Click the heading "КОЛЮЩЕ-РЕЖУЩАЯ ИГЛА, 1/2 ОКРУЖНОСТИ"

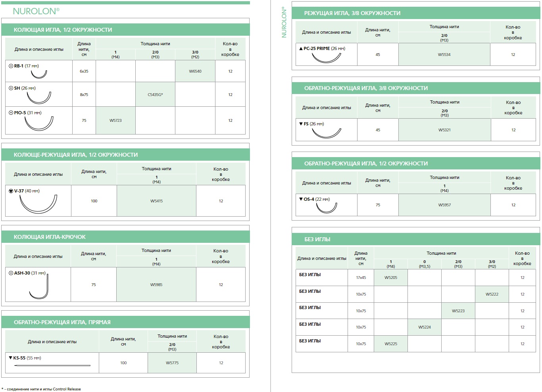[76, 155]
